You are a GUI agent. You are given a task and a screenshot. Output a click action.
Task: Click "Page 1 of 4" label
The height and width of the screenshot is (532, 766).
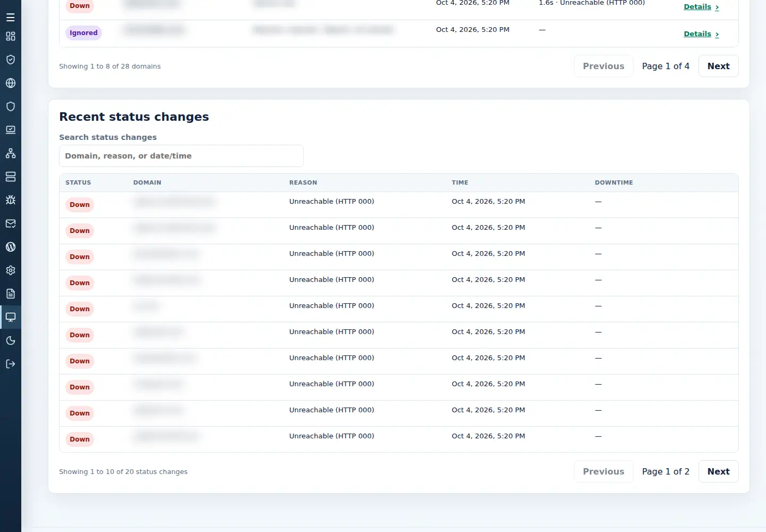click(x=665, y=66)
